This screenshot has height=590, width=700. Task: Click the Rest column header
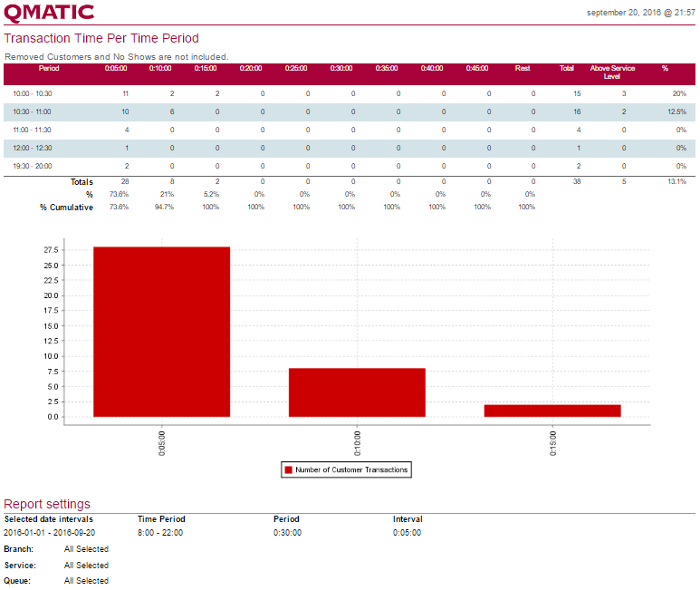pos(523,69)
